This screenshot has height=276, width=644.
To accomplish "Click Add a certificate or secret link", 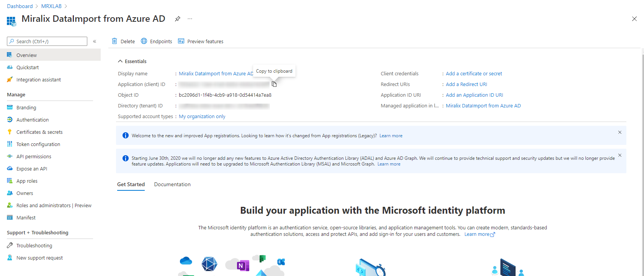I will click(x=474, y=73).
